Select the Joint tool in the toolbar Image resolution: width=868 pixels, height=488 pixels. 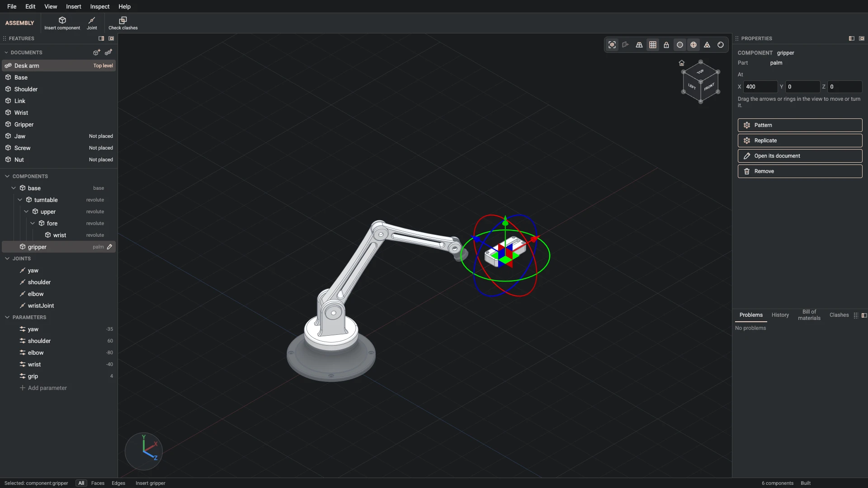(x=92, y=23)
